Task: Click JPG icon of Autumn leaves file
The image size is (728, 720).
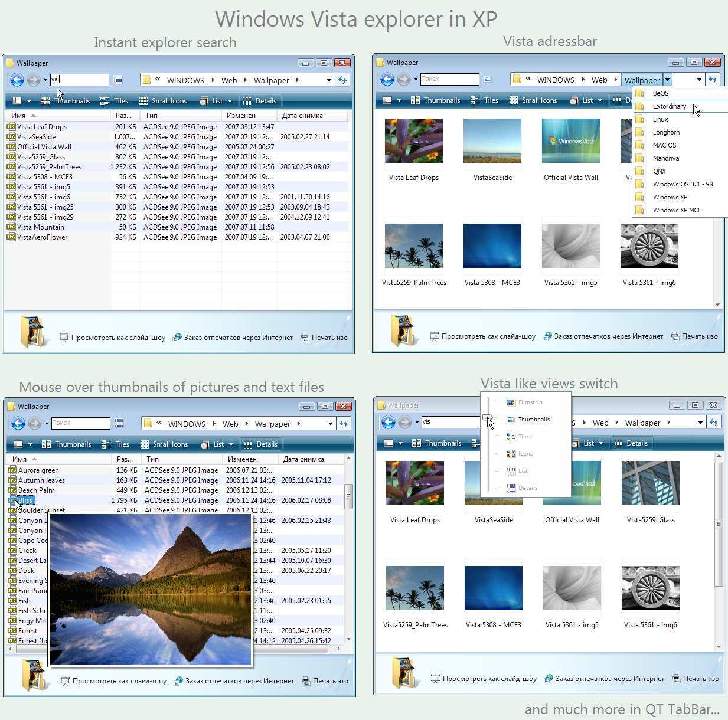Action: point(12,480)
